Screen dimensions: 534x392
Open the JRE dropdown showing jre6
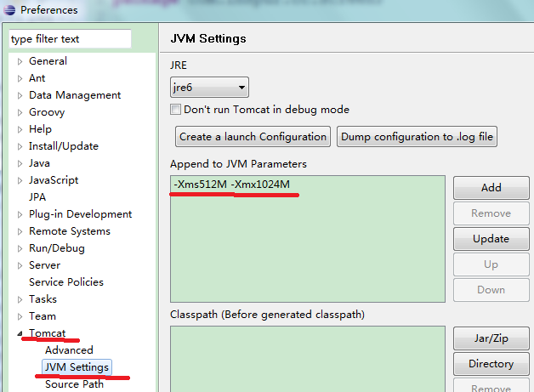[209, 88]
